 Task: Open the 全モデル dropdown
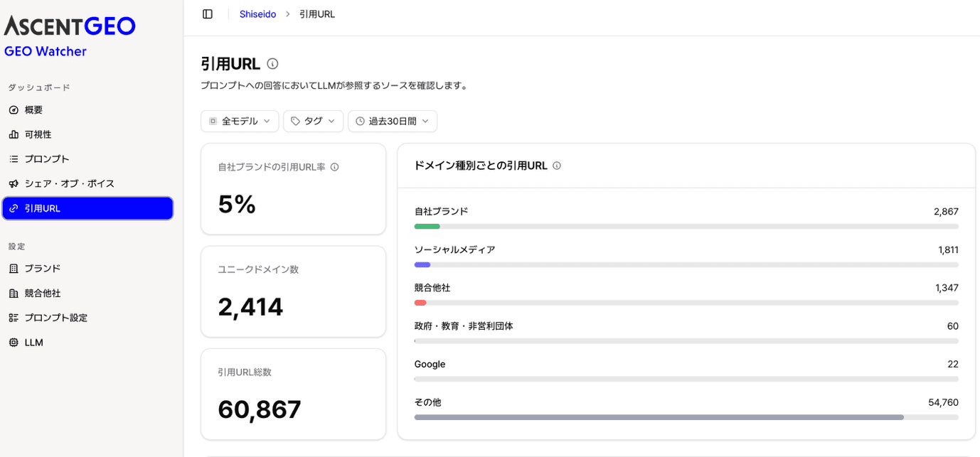[240, 121]
